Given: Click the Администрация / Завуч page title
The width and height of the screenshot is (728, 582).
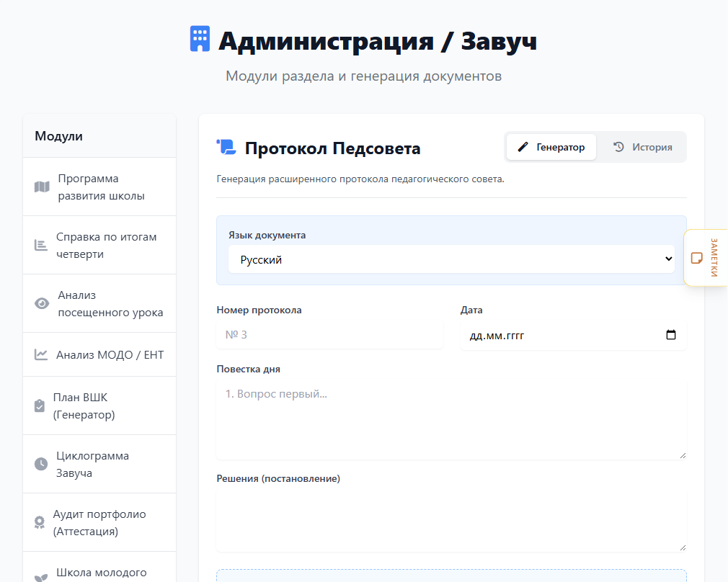Looking at the screenshot, I should coord(378,41).
